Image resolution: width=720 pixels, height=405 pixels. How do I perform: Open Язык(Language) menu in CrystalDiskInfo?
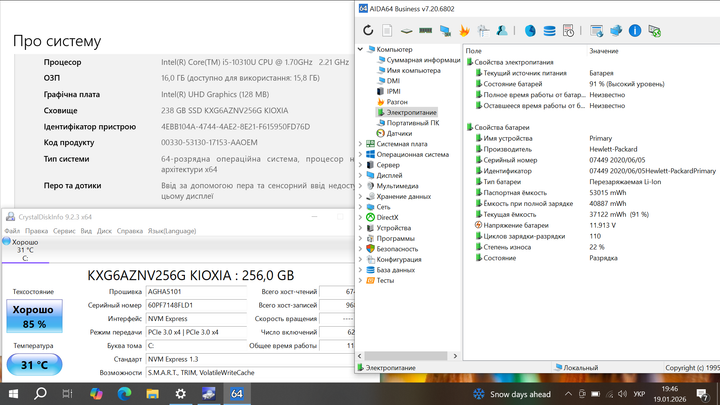tap(172, 231)
